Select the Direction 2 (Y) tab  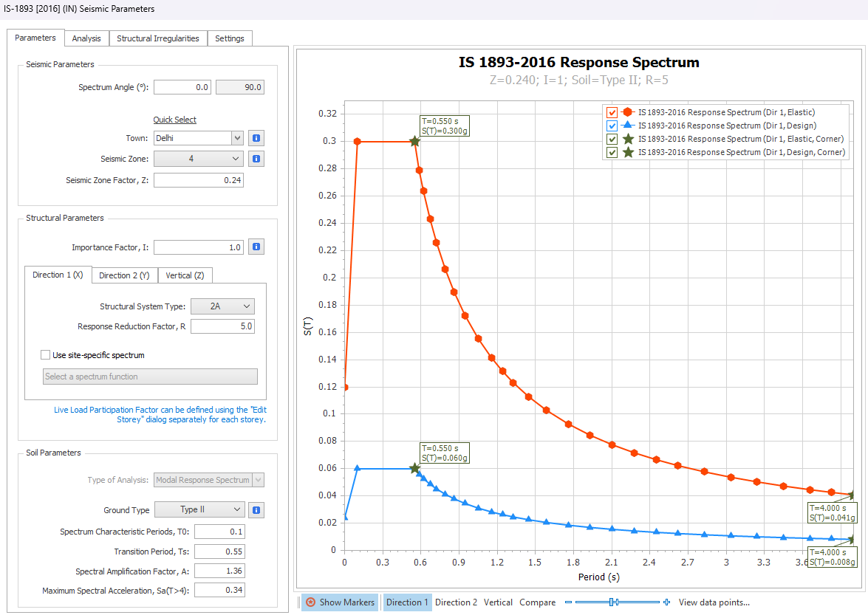124,275
